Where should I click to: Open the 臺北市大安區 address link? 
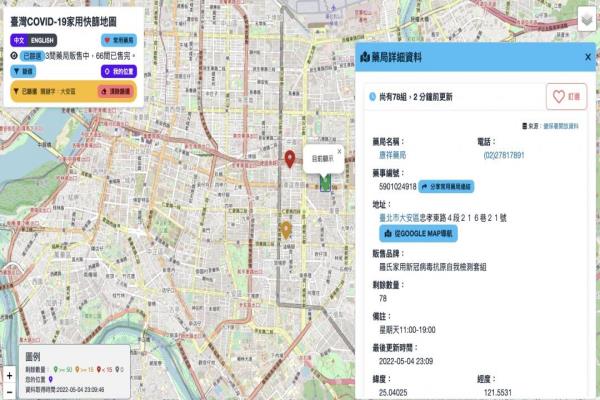point(399,218)
